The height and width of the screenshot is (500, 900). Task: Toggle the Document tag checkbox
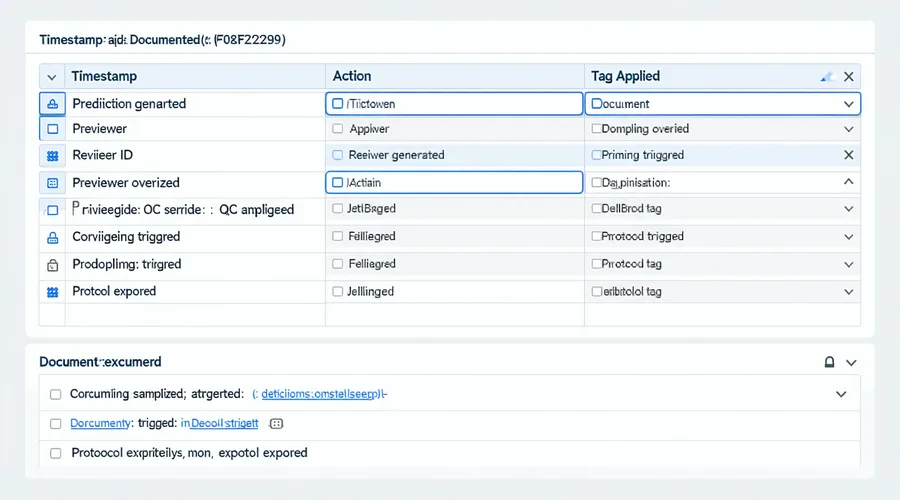(597, 104)
